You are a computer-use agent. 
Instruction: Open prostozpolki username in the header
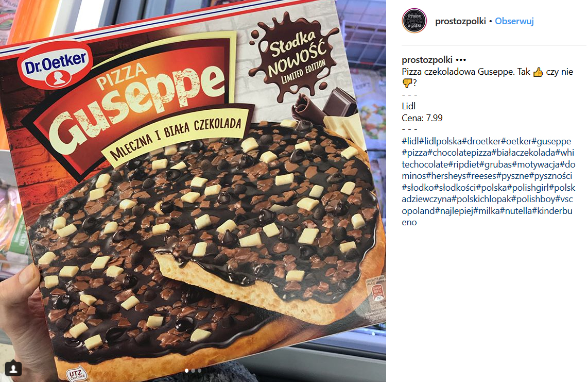(460, 21)
